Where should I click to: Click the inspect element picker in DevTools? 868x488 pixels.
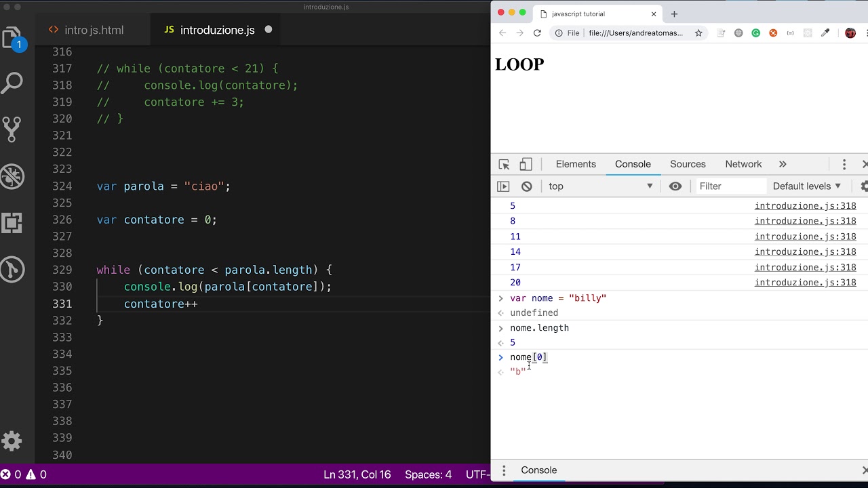point(504,165)
